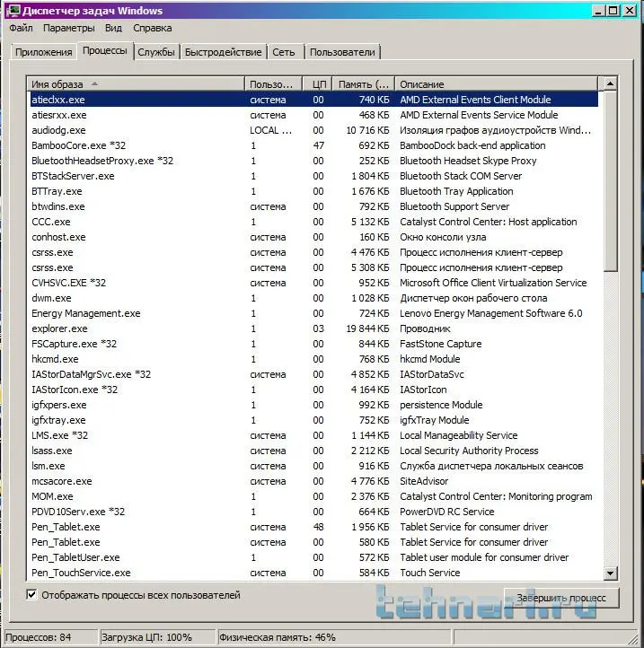Select the atiedxx.exe process row
Screen dimensions: 644x648
pos(314,100)
